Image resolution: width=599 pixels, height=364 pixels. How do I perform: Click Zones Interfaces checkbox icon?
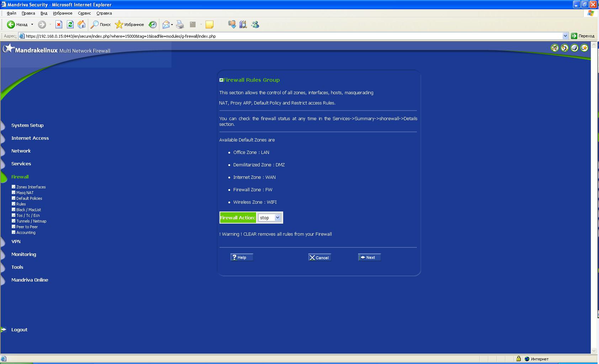tap(14, 187)
